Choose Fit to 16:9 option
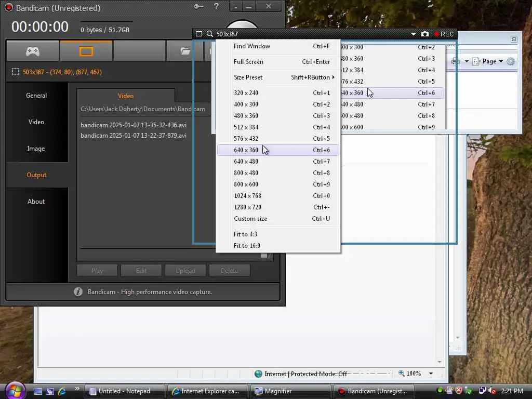 (278, 246)
